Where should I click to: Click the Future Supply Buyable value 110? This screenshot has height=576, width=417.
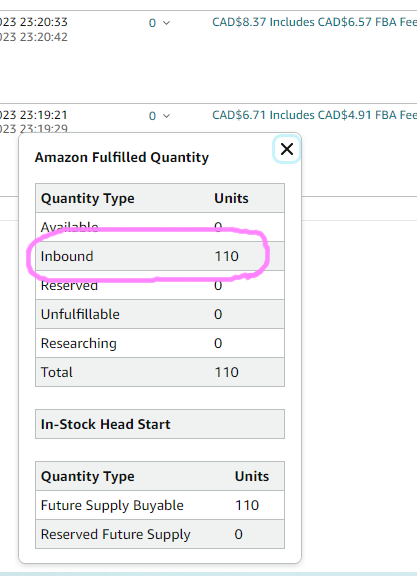(247, 505)
